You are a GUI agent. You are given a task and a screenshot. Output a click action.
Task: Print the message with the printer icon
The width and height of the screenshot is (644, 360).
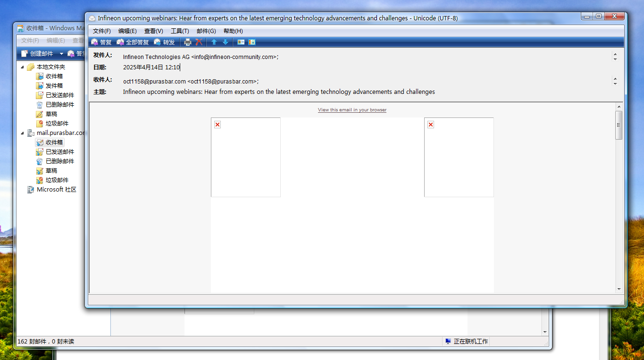coord(188,42)
